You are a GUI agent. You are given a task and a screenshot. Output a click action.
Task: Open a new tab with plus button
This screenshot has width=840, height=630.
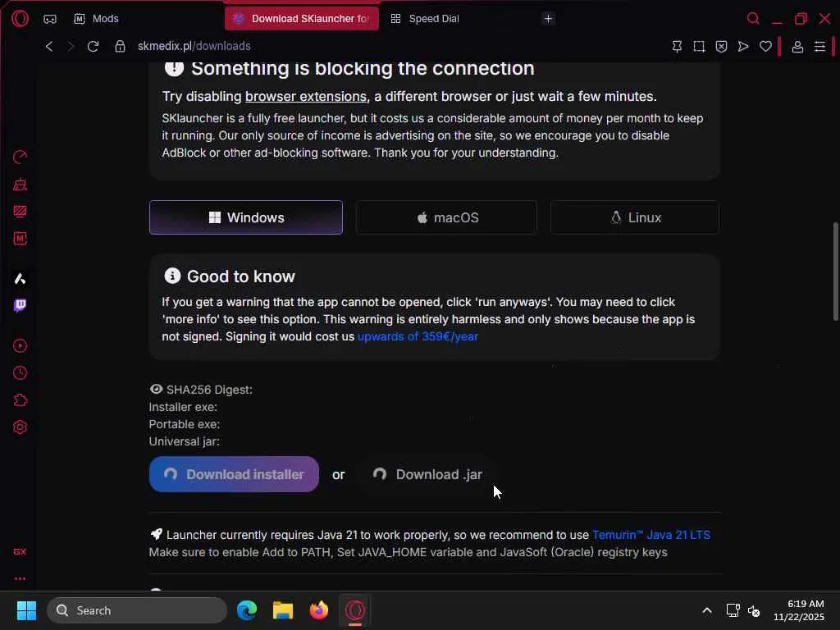[x=548, y=19]
